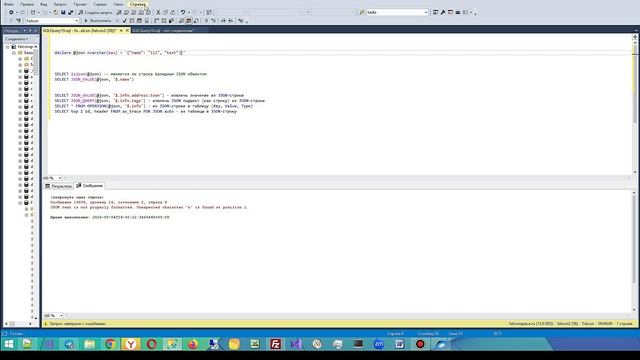Open File Explorer folder from taskbar
Screen dimensions: 640x360
click(x=89, y=344)
